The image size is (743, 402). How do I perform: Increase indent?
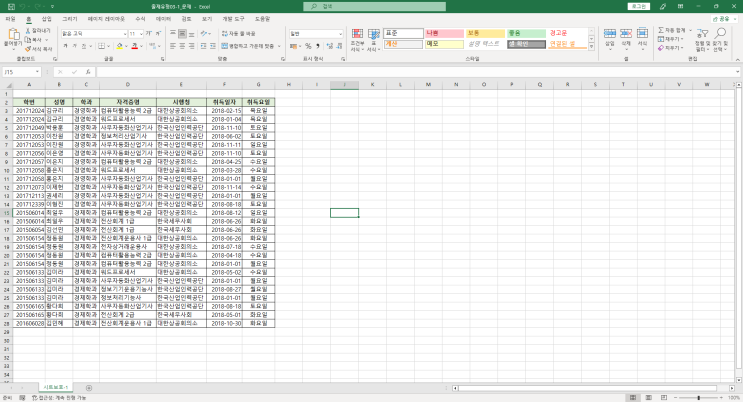coord(213,46)
